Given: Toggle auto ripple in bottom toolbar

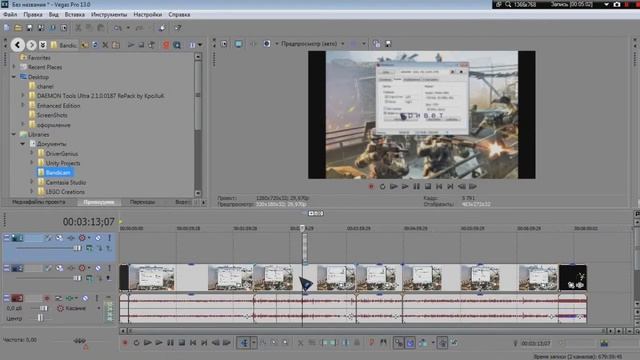Looking at the screenshot, I should pyautogui.click(x=423, y=343).
